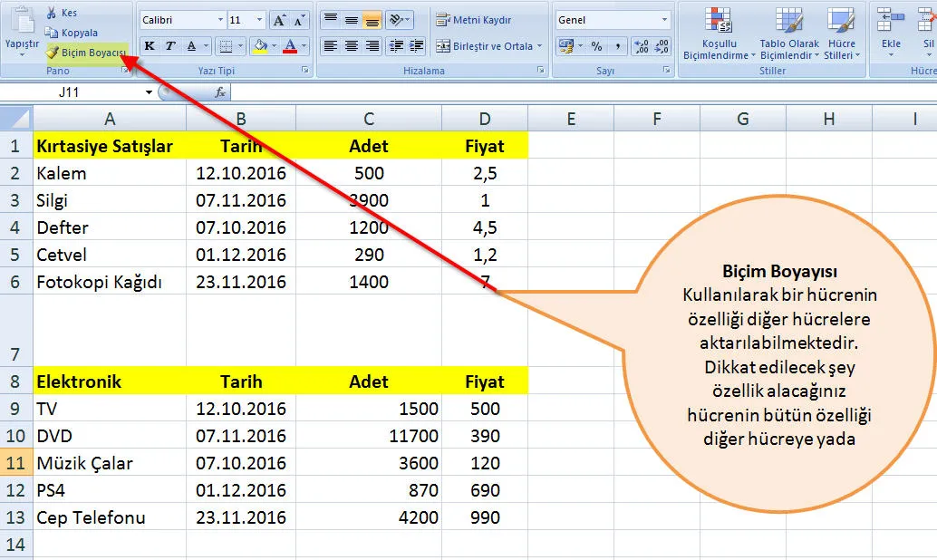Click the Biçim Boyacısı format painter
The width and height of the screenshot is (937, 560).
86,53
